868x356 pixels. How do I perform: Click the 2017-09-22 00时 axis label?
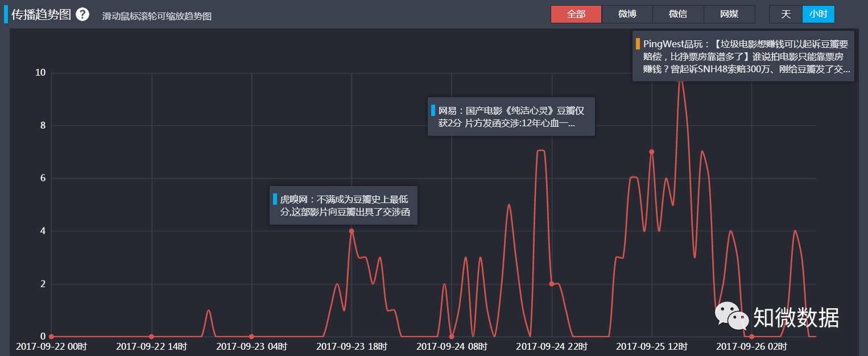tap(51, 346)
